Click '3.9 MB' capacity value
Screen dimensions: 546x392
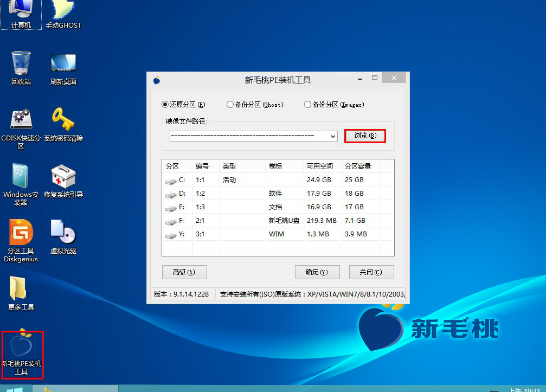356,234
